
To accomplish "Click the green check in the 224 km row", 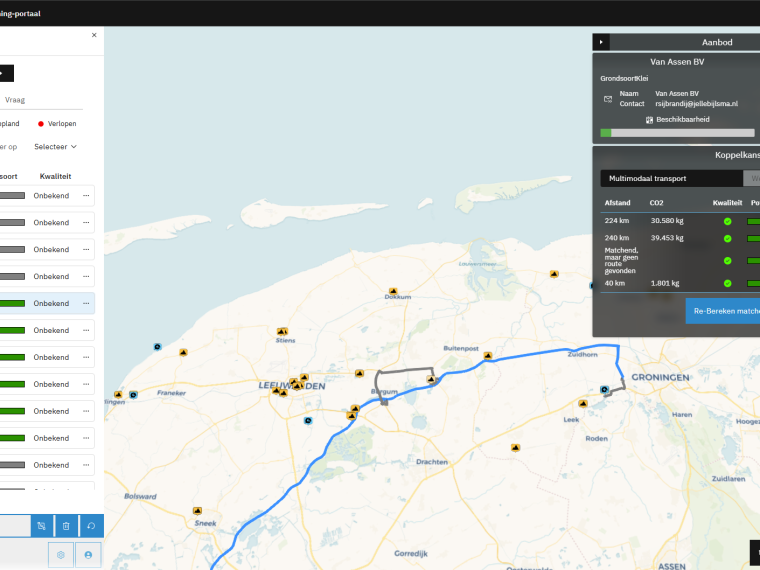I will 728,222.
